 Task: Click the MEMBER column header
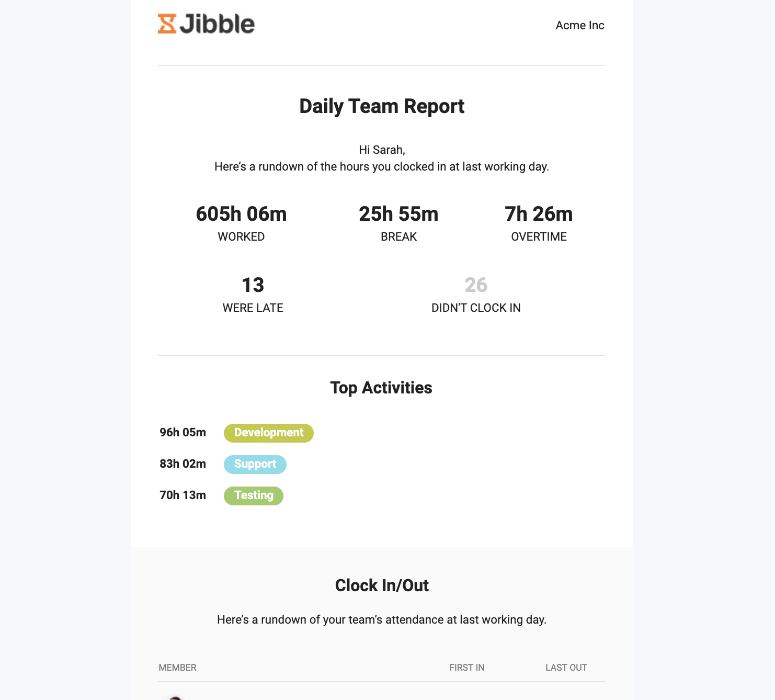(x=177, y=668)
